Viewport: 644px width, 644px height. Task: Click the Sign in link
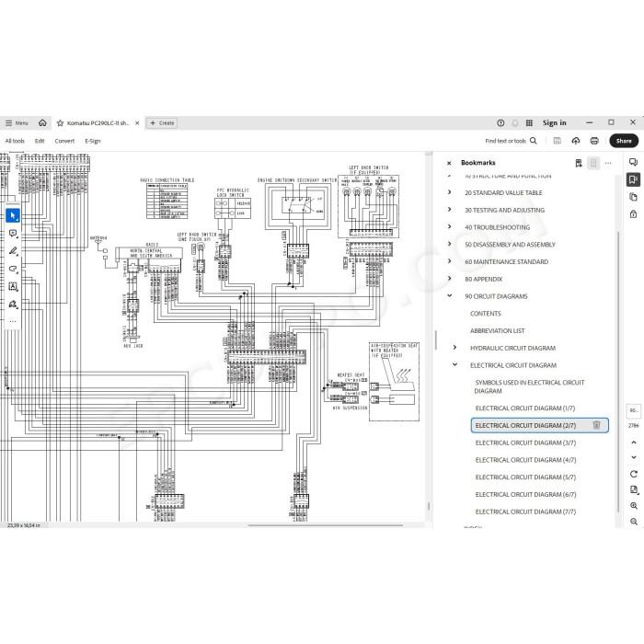click(x=554, y=122)
